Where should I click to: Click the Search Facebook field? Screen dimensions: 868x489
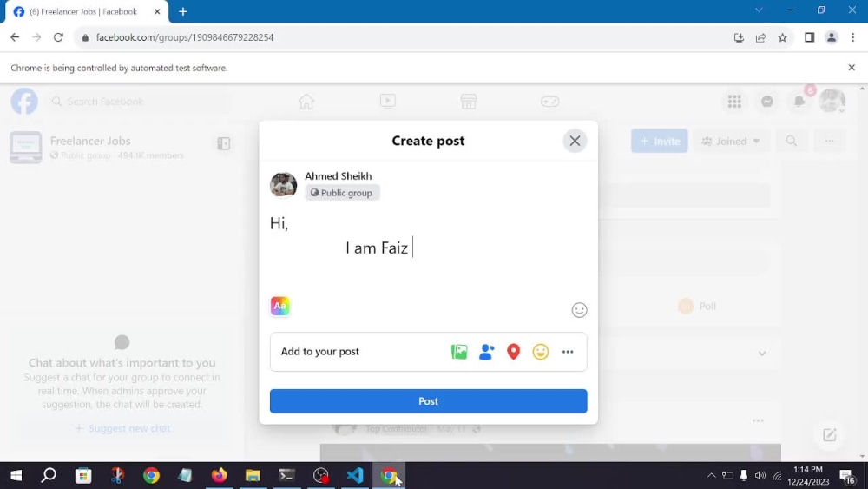coord(138,102)
